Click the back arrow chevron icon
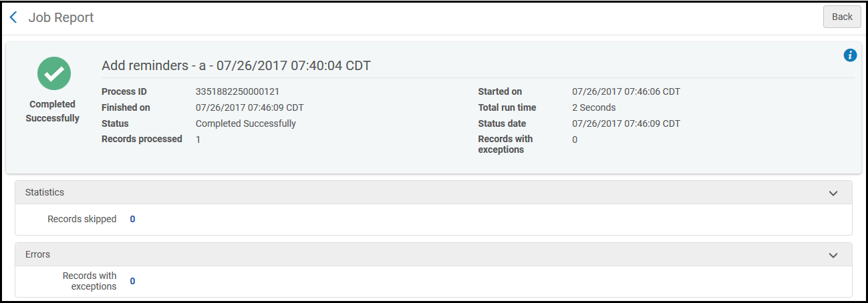This screenshot has height=303, width=868. click(13, 17)
